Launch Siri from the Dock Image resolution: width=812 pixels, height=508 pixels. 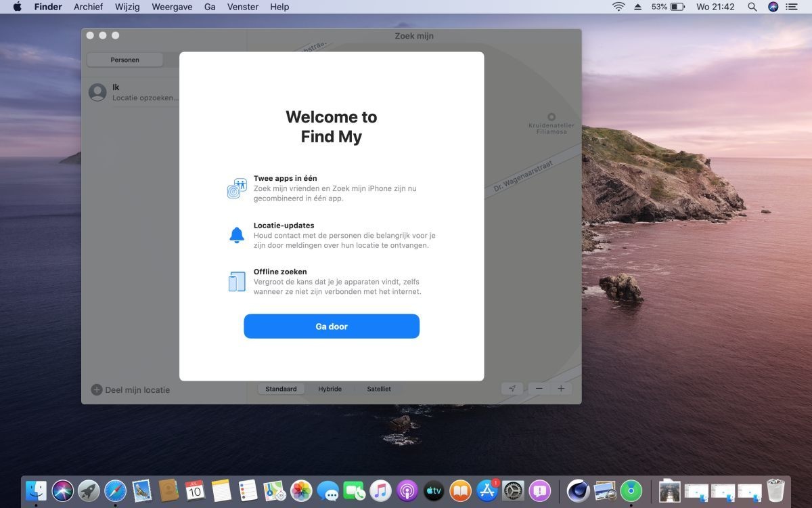(62, 490)
